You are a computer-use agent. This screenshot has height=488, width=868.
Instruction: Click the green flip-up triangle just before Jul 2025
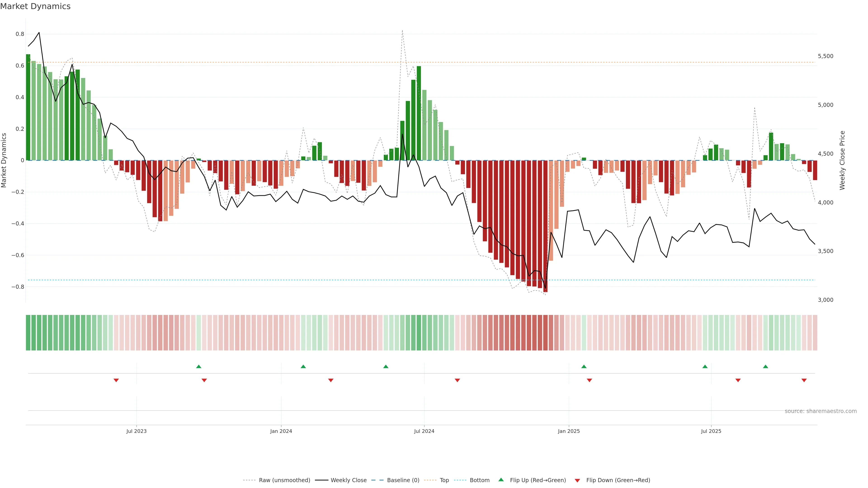pos(705,366)
